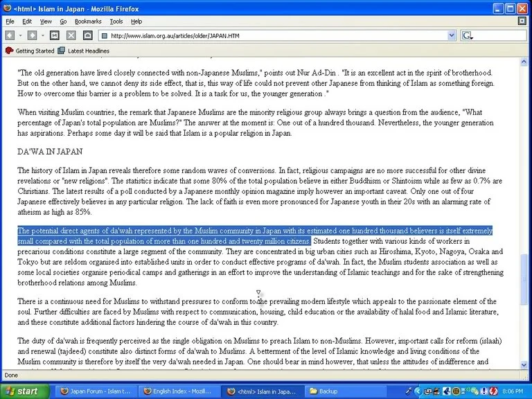Open the Forward history dropdown arrow
The image size is (532, 399).
43,35
